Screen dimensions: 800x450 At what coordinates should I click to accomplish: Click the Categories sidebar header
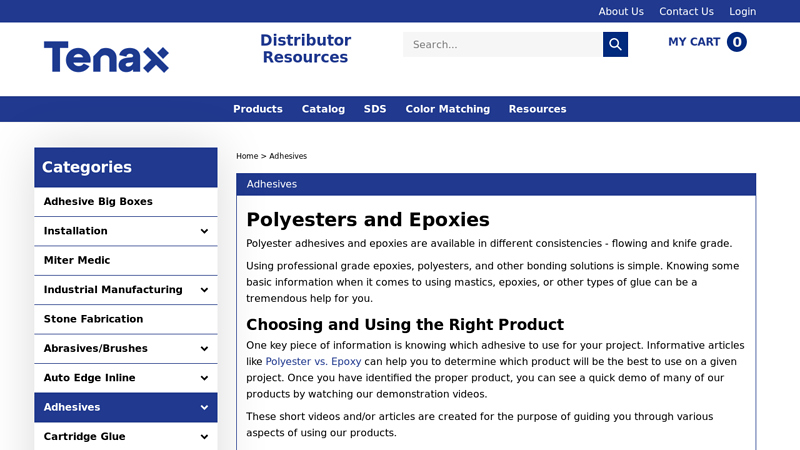pos(126,167)
